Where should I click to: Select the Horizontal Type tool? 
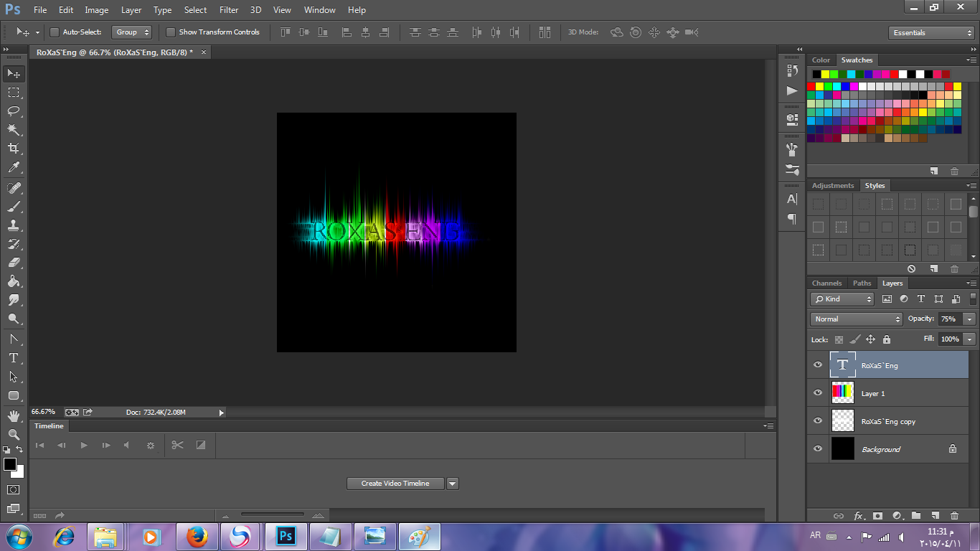14,358
